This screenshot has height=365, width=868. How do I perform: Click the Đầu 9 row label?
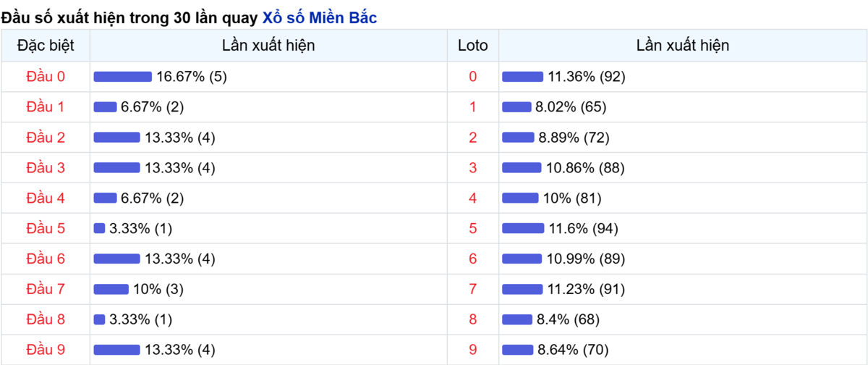point(46,351)
